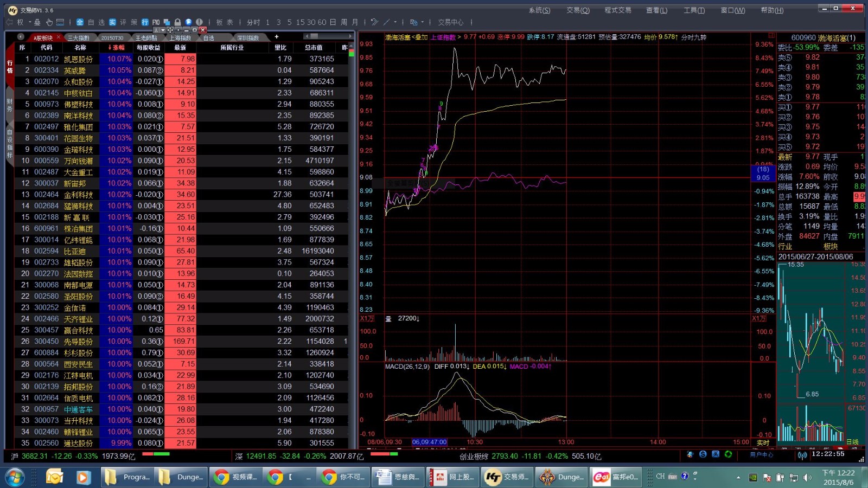Image resolution: width=868 pixels, height=488 pixels.
Task: Click the blue play-arrow icon in the toolbar
Action: click(x=188, y=22)
